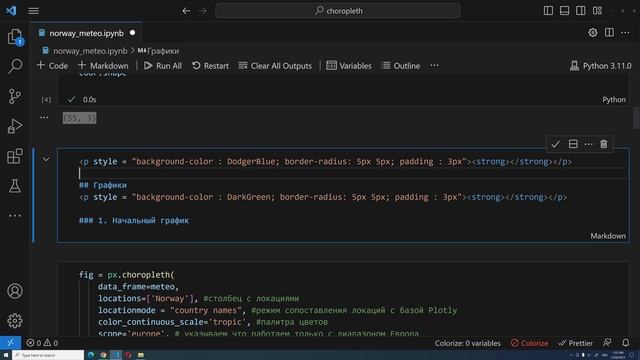
Task: Click the DarkGreen style line in markdown cell
Action: tap(323, 197)
